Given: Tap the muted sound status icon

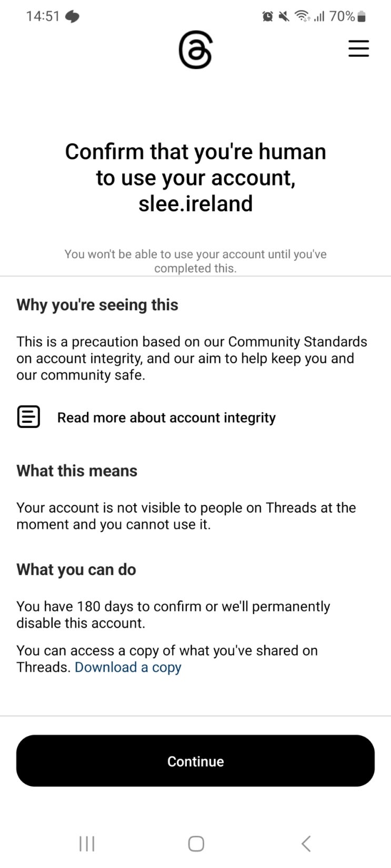Looking at the screenshot, I should (x=284, y=17).
